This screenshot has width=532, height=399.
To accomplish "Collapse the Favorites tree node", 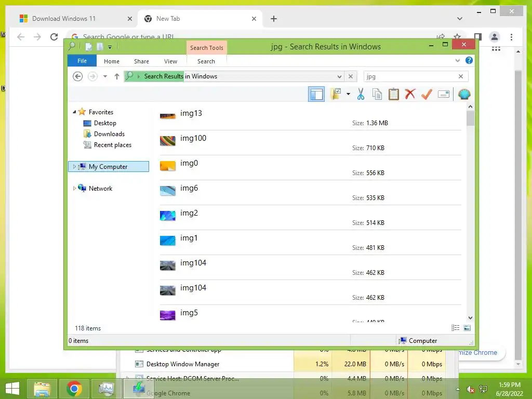I will [74, 112].
